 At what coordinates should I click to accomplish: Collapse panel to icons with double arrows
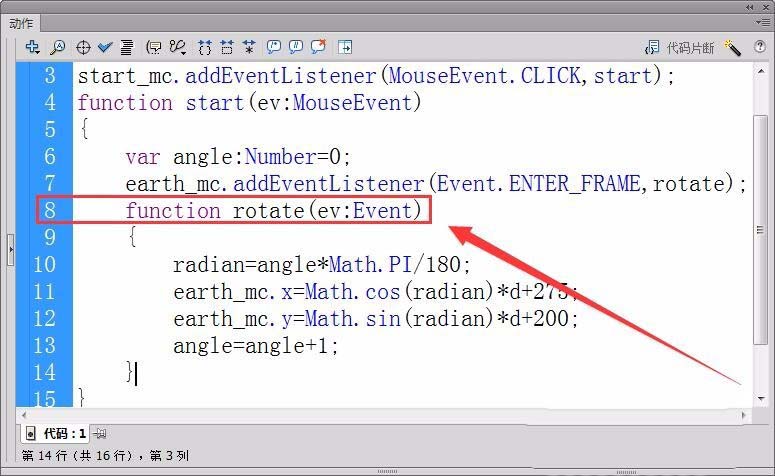point(749,7)
